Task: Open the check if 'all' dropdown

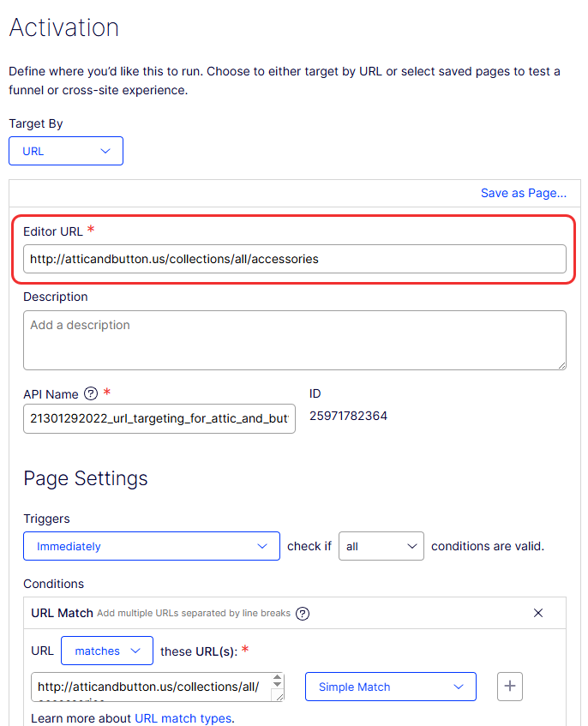Action: (x=381, y=546)
